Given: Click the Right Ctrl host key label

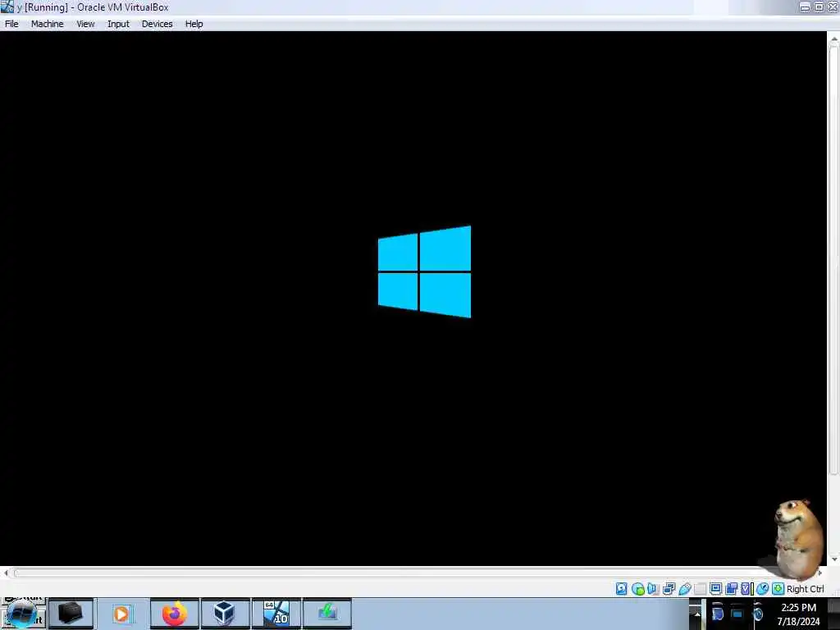Looking at the screenshot, I should [806, 589].
